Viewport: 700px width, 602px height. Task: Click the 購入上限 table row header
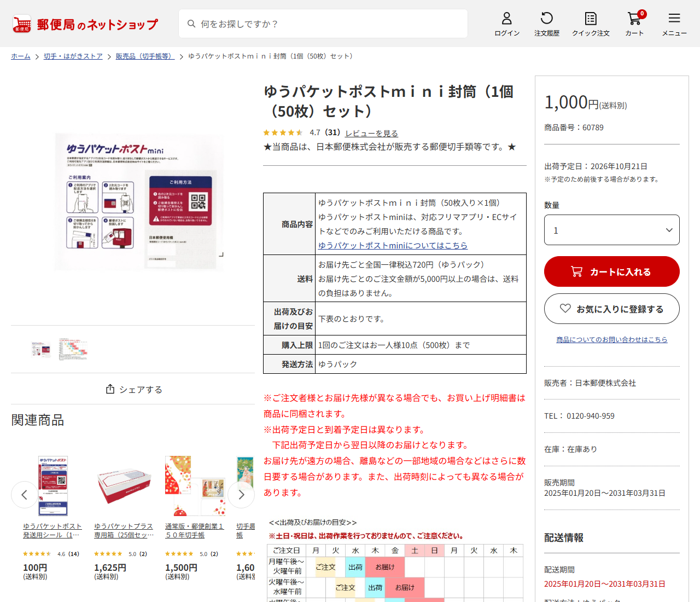click(x=289, y=345)
